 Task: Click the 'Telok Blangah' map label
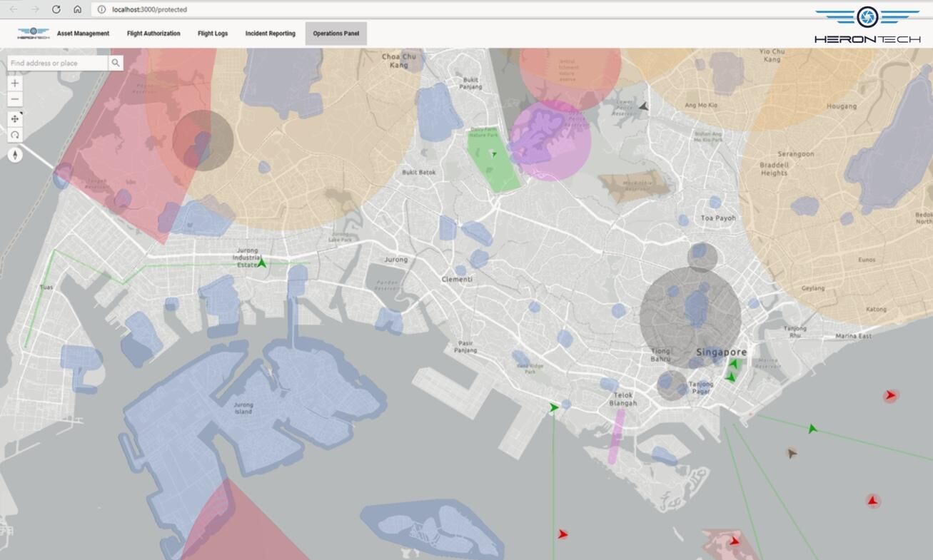click(622, 399)
